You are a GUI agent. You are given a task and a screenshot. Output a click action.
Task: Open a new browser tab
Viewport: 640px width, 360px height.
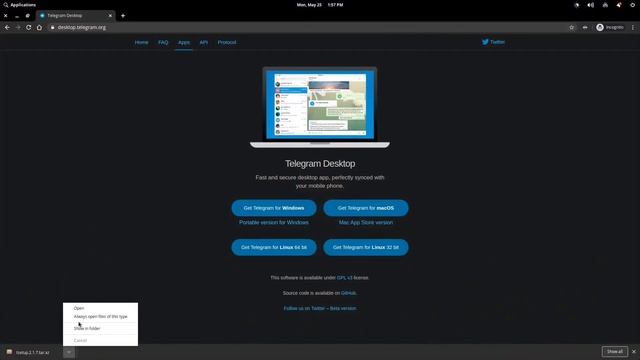point(123,16)
